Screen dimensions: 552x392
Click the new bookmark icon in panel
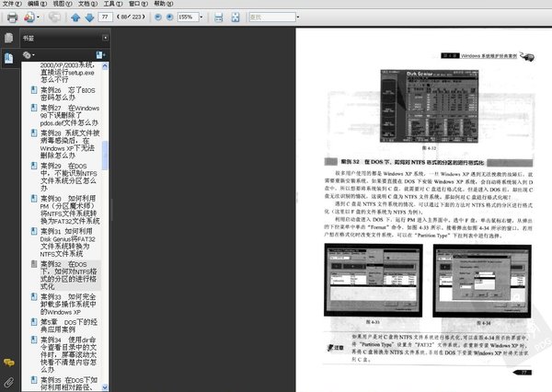click(x=100, y=55)
